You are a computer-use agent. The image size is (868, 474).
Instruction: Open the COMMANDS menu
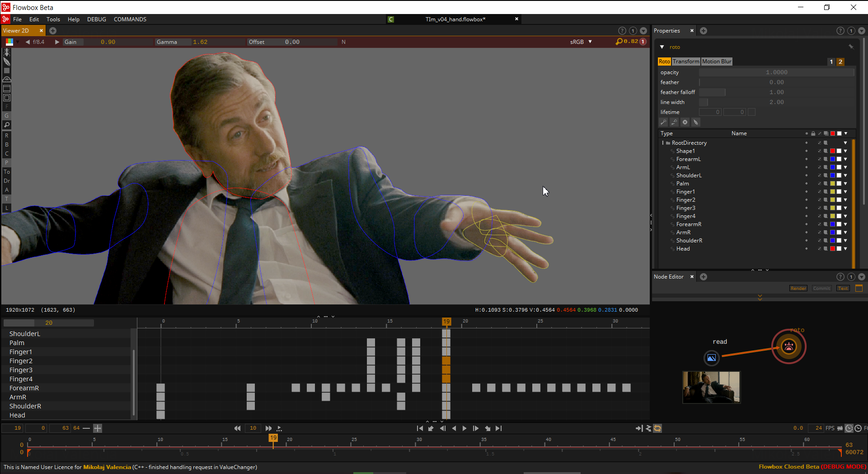(130, 19)
